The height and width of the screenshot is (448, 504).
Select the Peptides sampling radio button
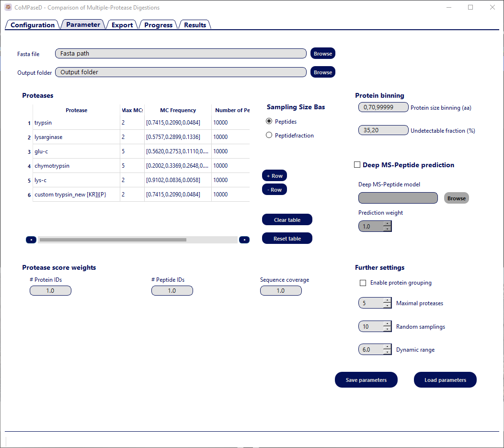pyautogui.click(x=269, y=122)
